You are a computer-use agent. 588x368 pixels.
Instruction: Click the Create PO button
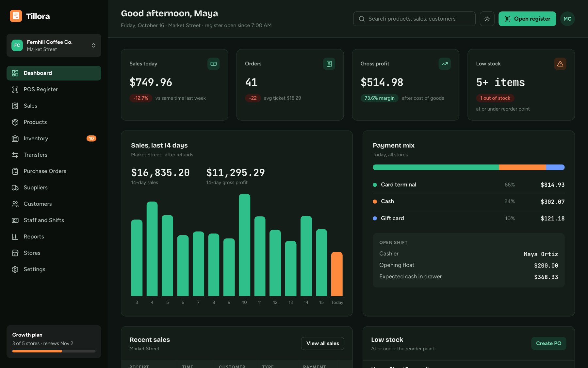pyautogui.click(x=548, y=343)
